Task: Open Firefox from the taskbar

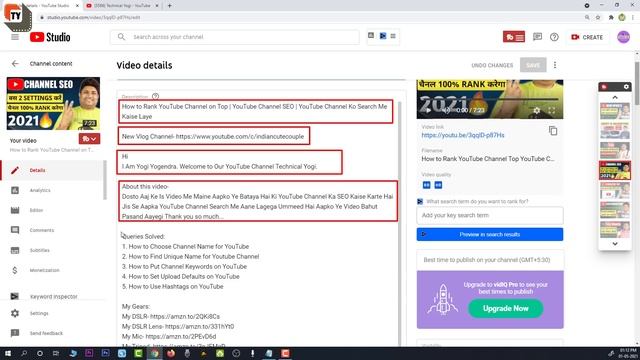Action: click(171, 353)
